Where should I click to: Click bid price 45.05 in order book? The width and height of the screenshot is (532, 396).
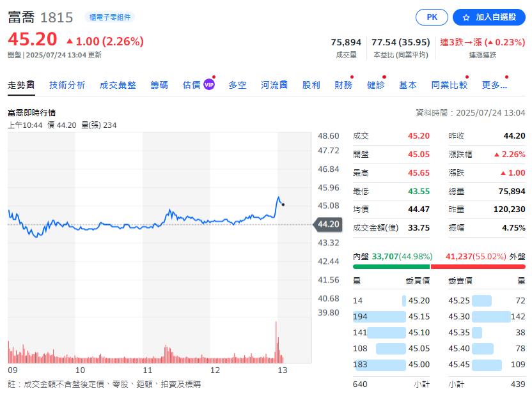(x=419, y=349)
